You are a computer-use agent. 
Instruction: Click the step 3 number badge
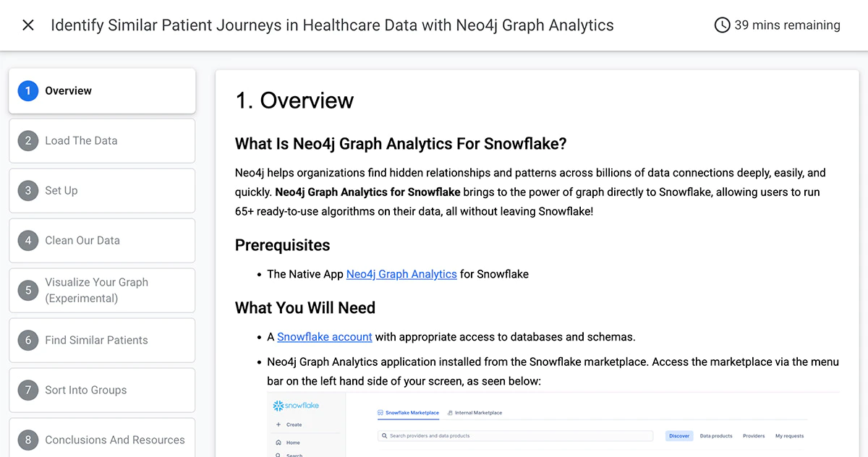28,191
